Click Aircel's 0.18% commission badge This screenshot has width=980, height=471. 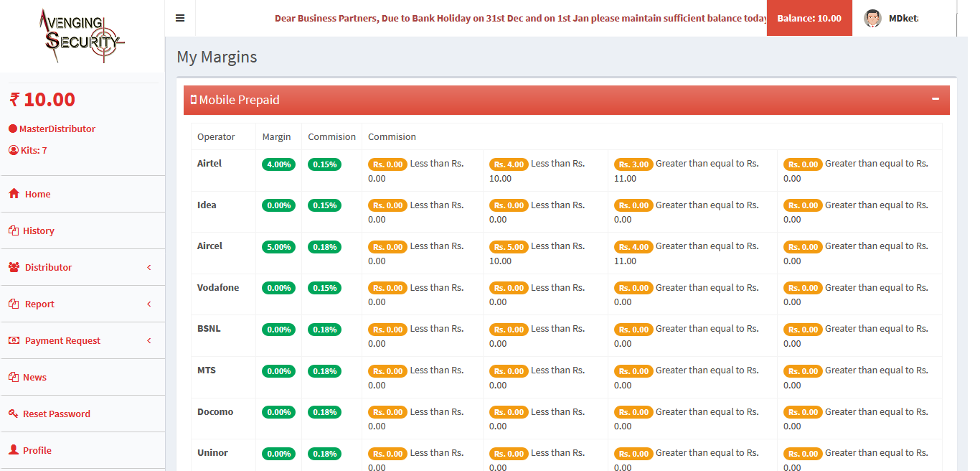(324, 247)
